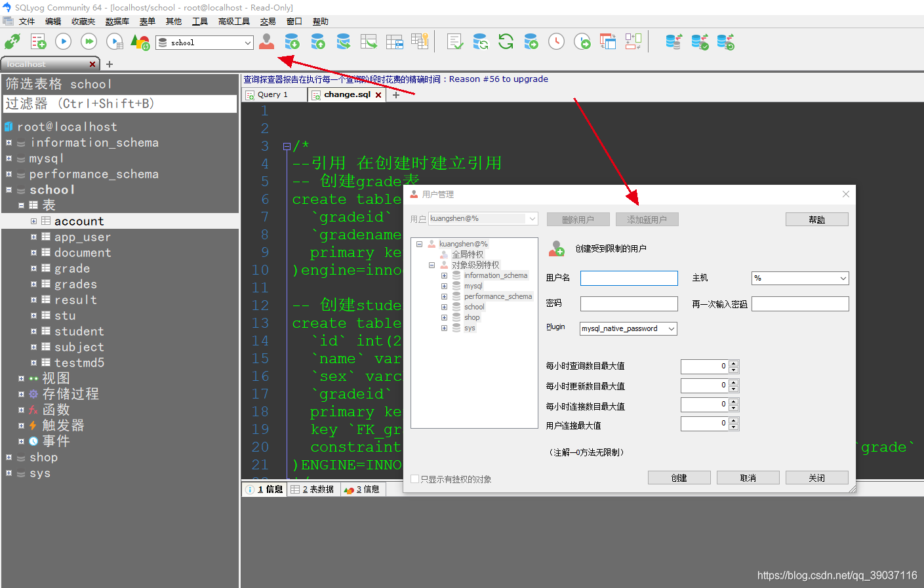Click database icon with green down arrow
924x588 pixels.
click(x=292, y=42)
